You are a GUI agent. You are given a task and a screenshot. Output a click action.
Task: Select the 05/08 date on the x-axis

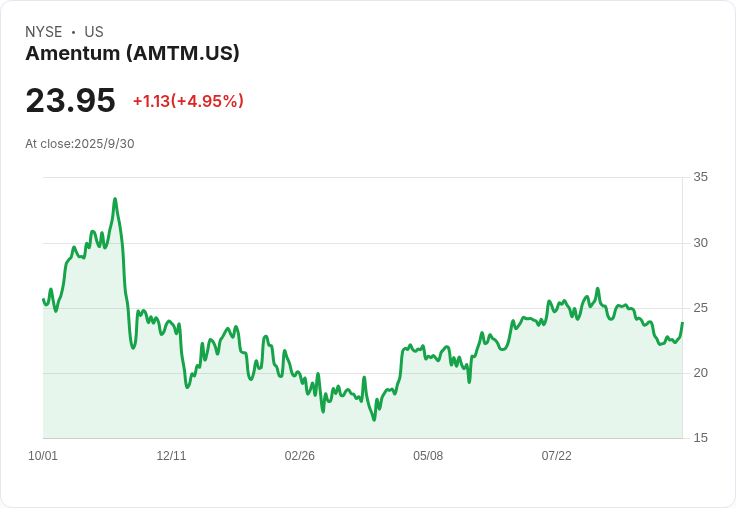point(428,456)
